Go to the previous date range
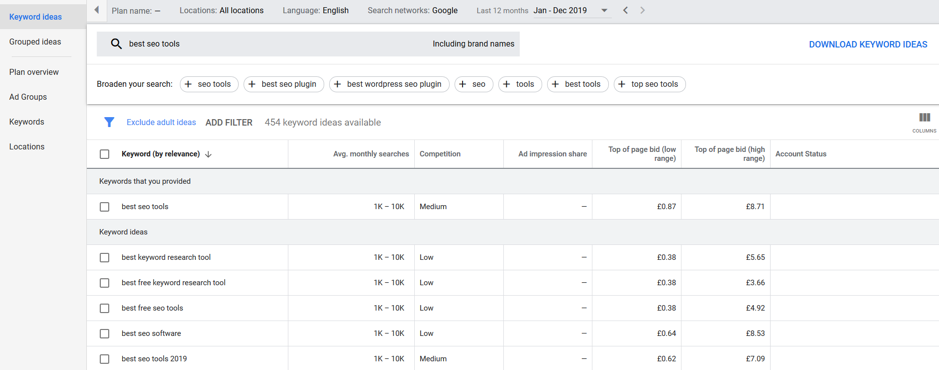 tap(625, 10)
